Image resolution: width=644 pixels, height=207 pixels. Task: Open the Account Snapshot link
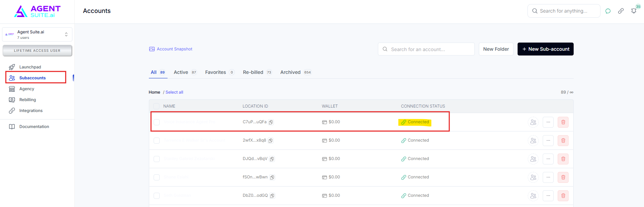[171, 49]
